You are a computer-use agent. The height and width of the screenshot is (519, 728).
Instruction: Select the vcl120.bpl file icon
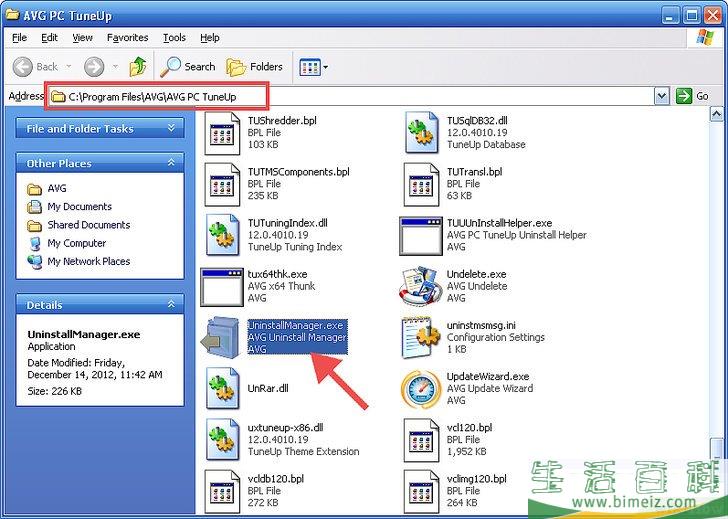coord(421,440)
